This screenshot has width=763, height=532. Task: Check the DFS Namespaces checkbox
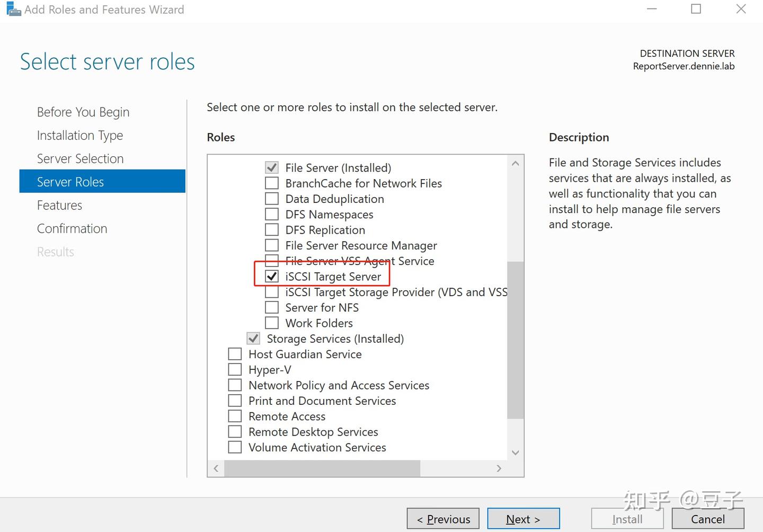[x=272, y=214]
